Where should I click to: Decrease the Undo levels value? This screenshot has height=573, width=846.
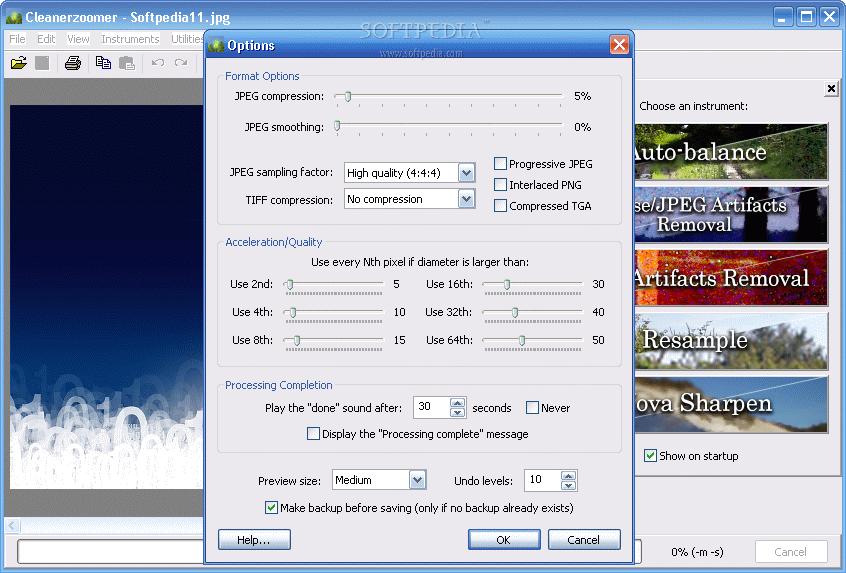568,485
